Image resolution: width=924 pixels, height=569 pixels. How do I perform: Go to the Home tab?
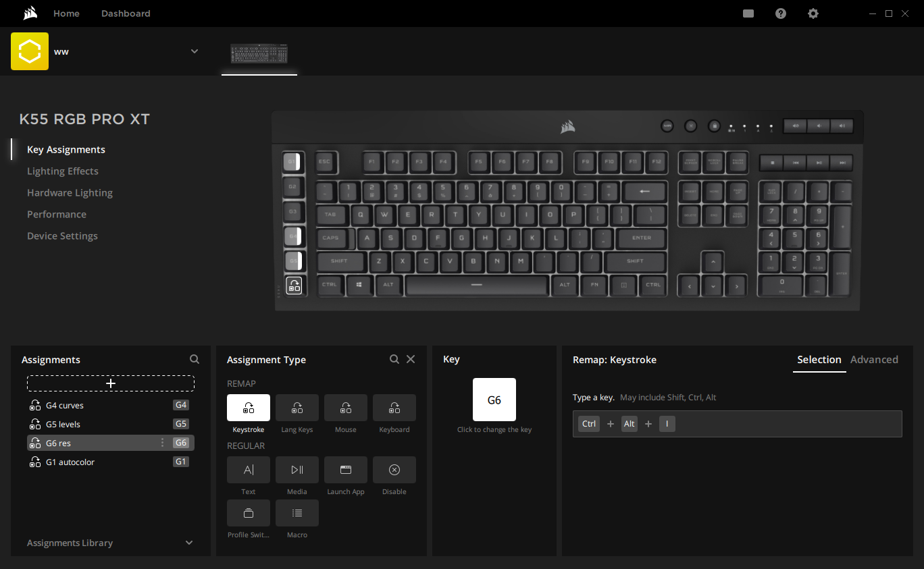point(66,13)
